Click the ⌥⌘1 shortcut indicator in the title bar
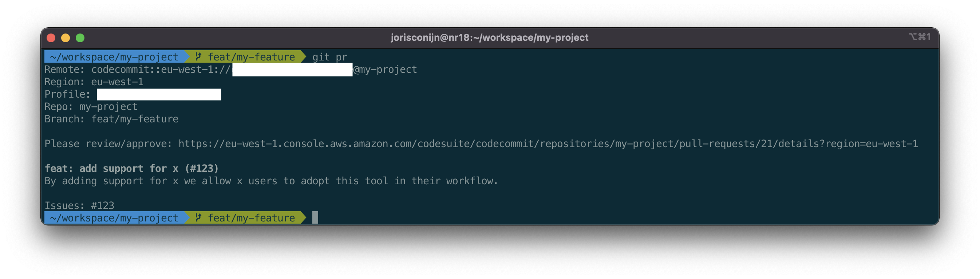The height and width of the screenshot is (279, 980). pos(920,37)
